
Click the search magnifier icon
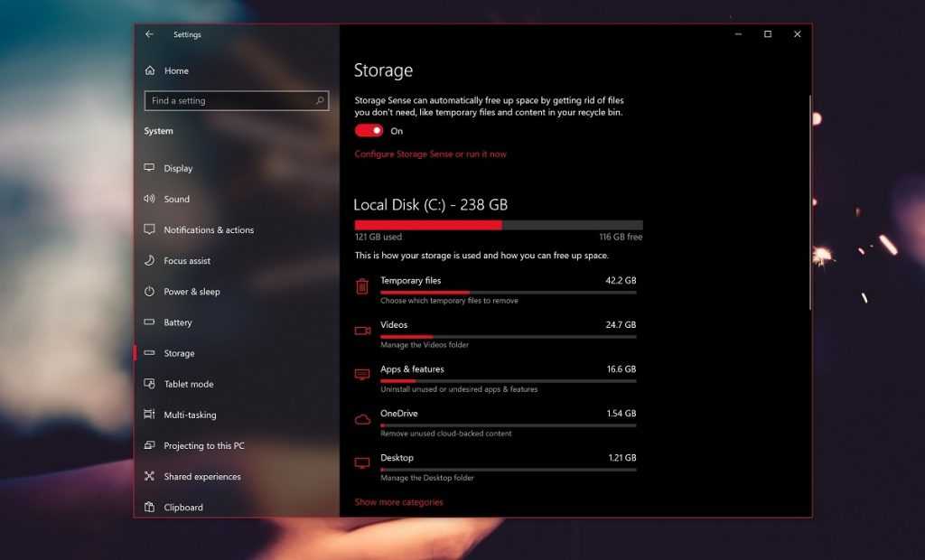click(x=320, y=101)
